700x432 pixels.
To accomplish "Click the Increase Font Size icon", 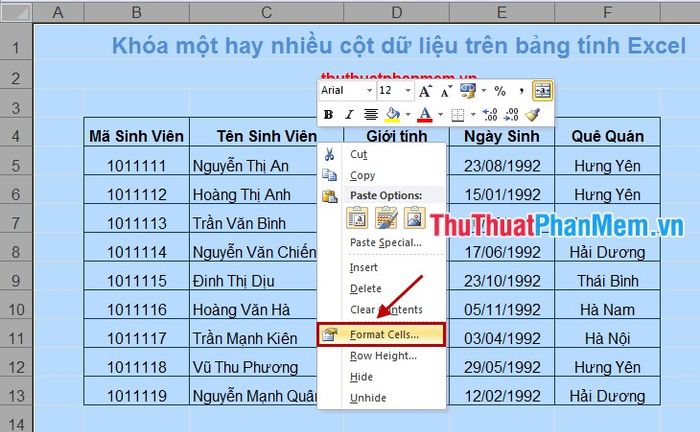I will click(425, 91).
